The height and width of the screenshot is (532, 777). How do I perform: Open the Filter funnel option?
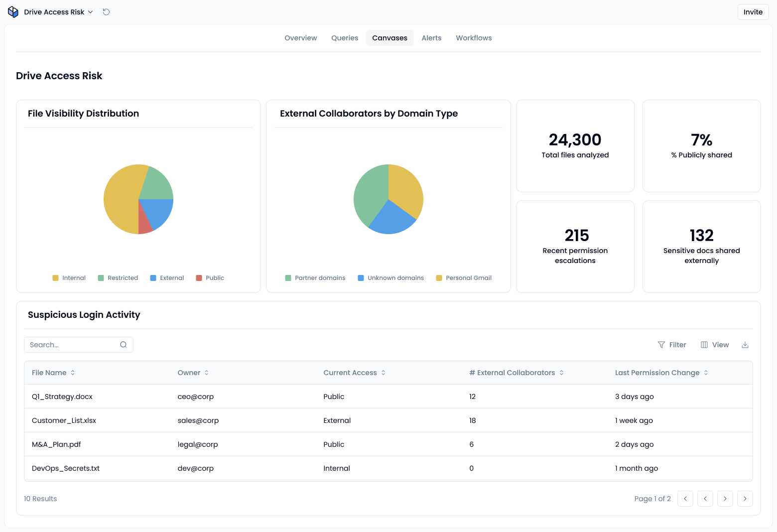[x=672, y=345]
